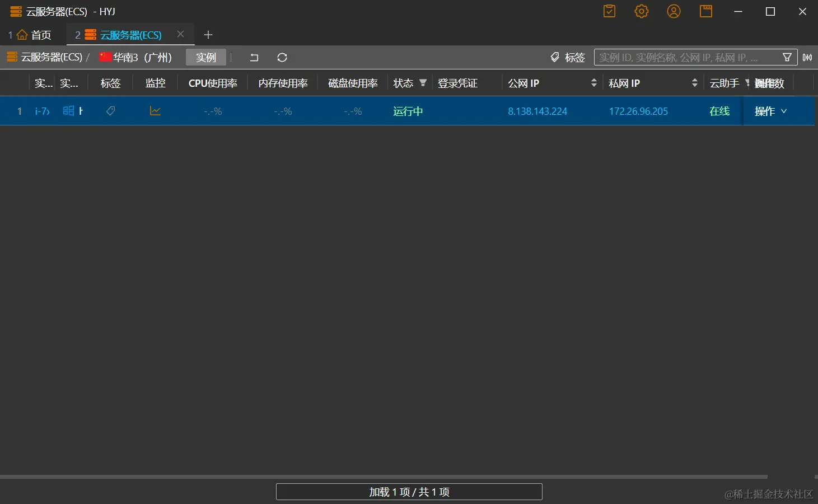Click public IP 8.138.143.224
Viewport: 818px width, 504px height.
click(x=537, y=111)
